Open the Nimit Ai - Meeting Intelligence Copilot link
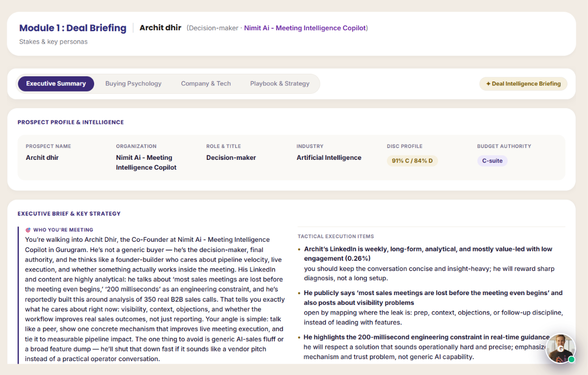Viewport: 588px width, 375px height. point(305,28)
